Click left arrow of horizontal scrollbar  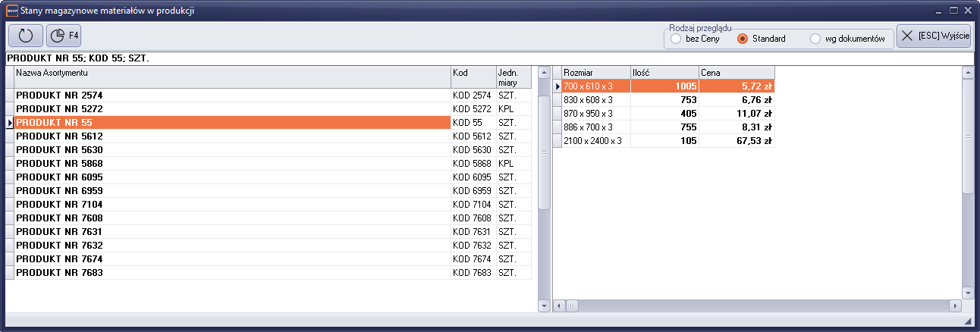tap(559, 305)
